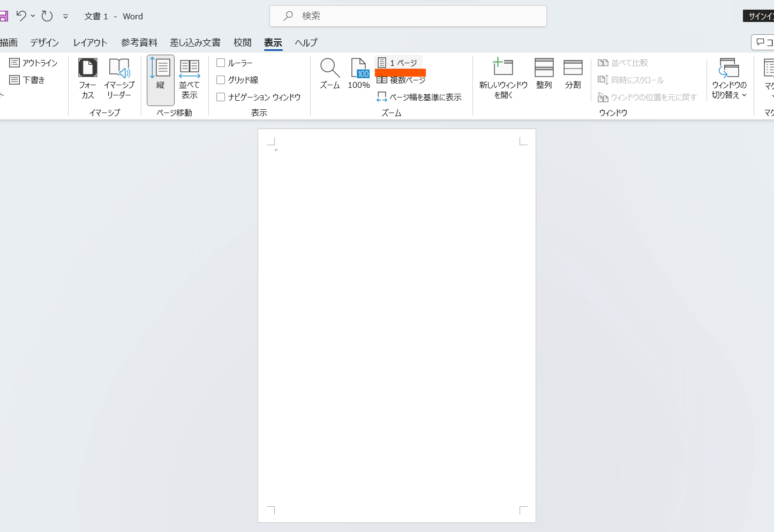Switch to アウトライン view
This screenshot has width=774, height=532.
coord(33,63)
